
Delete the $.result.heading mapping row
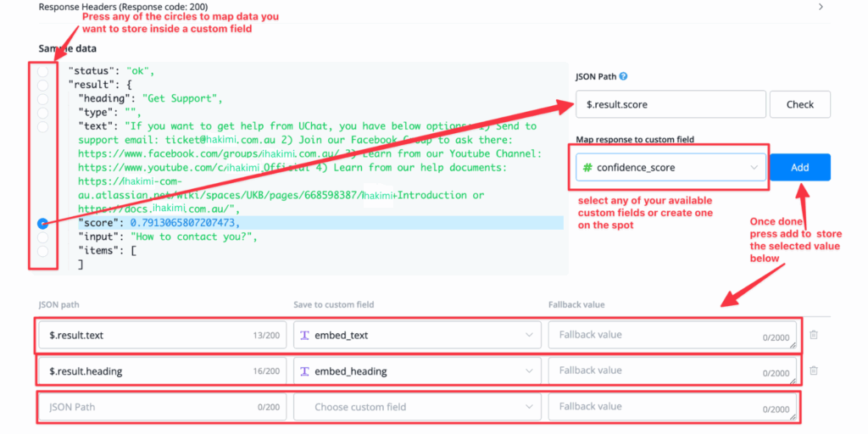(814, 370)
